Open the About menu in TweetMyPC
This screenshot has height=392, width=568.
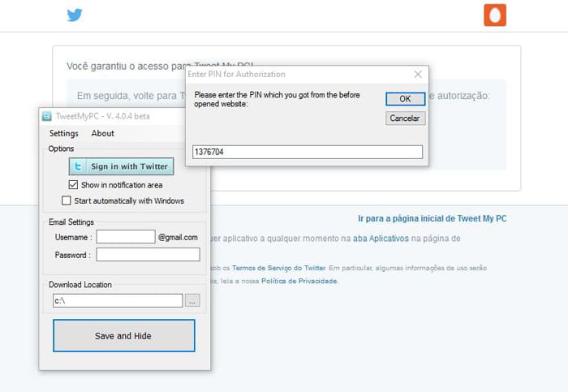(x=103, y=133)
